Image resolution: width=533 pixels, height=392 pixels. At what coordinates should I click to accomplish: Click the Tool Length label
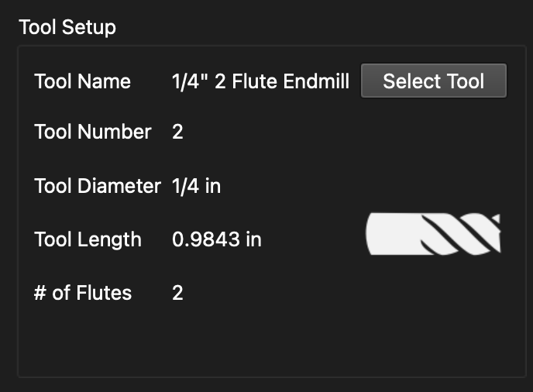point(88,239)
